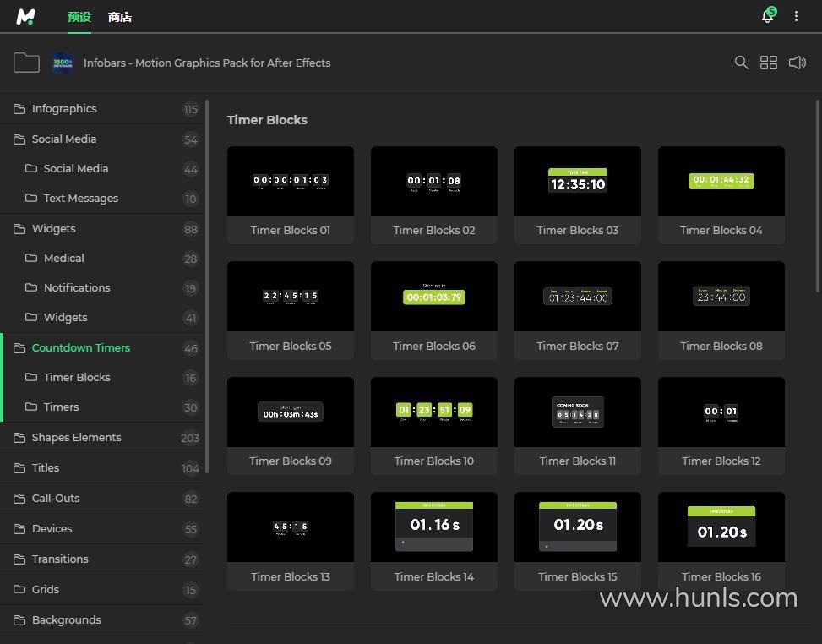Select the Timer Blocks subfolder
The width and height of the screenshot is (822, 644).
[x=102, y=377]
